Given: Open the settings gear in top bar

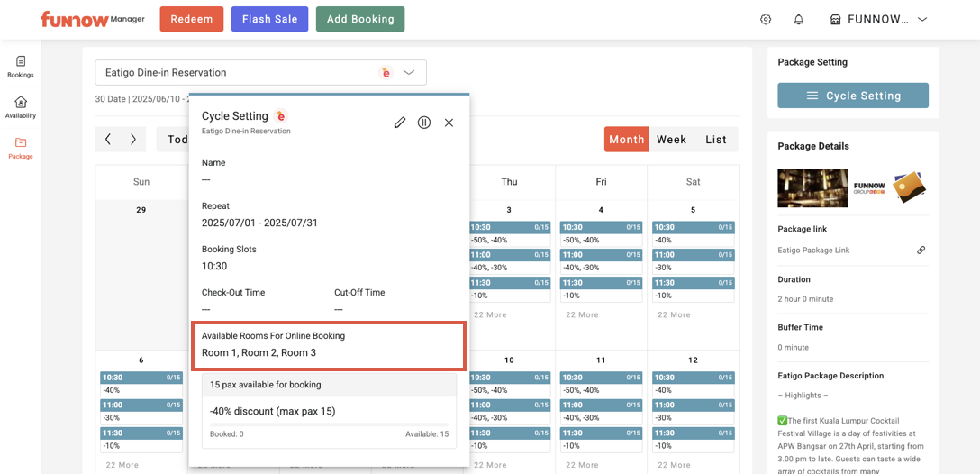Looking at the screenshot, I should (x=766, y=20).
